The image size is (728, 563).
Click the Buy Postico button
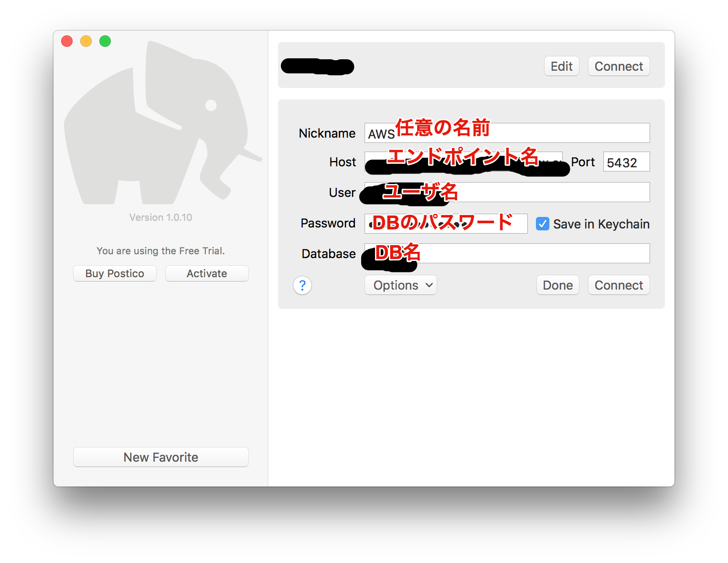point(115,273)
